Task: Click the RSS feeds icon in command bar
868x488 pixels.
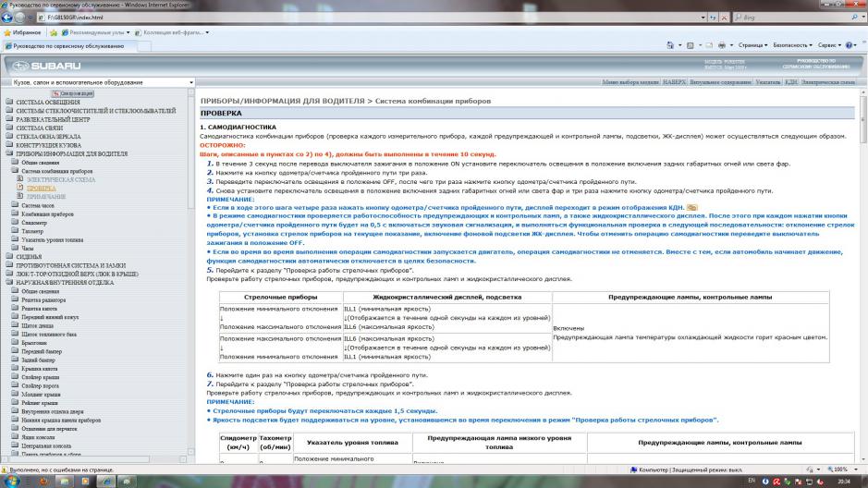Action: (691, 45)
